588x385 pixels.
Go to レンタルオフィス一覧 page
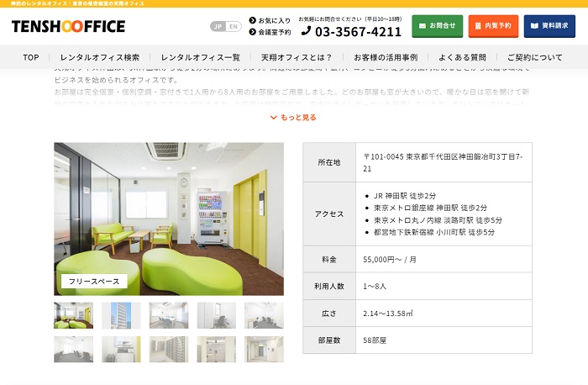point(200,57)
